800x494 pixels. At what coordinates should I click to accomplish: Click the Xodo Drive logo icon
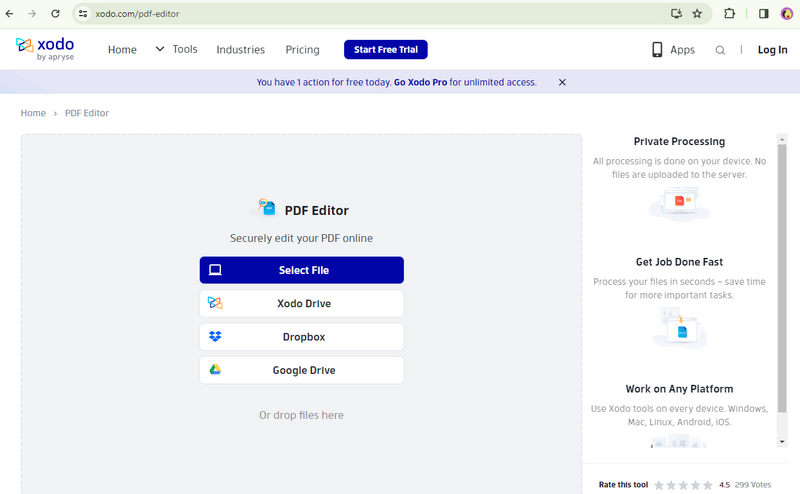[215, 303]
